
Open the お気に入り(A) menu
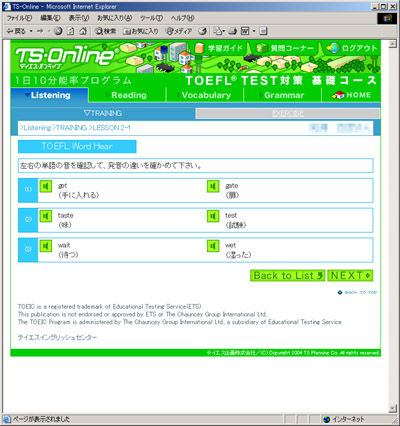(x=114, y=18)
